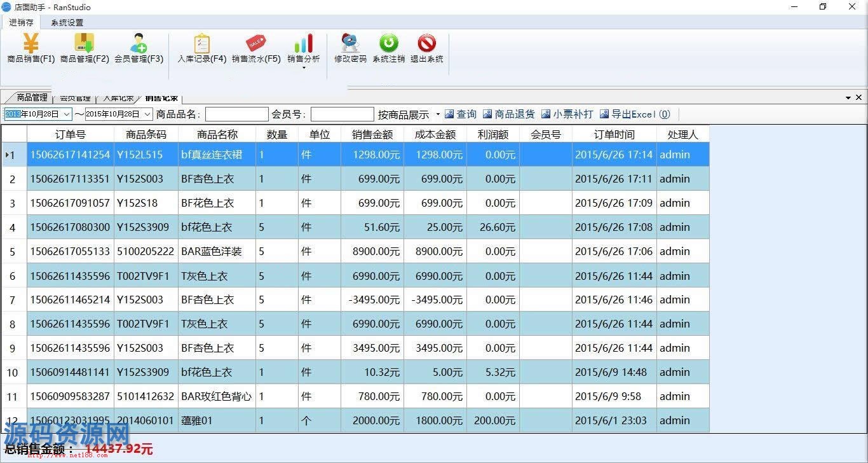The height and width of the screenshot is (463, 868).
Task: Sort by 会员号 column header
Action: click(x=546, y=134)
